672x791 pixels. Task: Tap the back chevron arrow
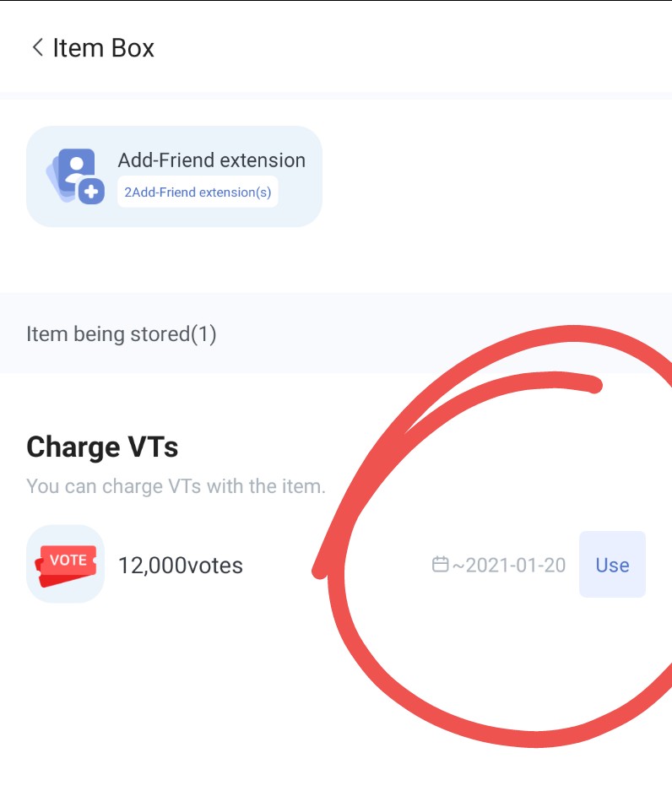[x=36, y=47]
